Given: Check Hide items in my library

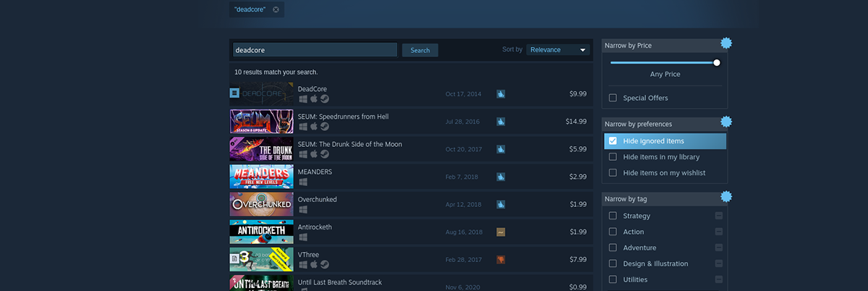Looking at the screenshot, I should [613, 156].
